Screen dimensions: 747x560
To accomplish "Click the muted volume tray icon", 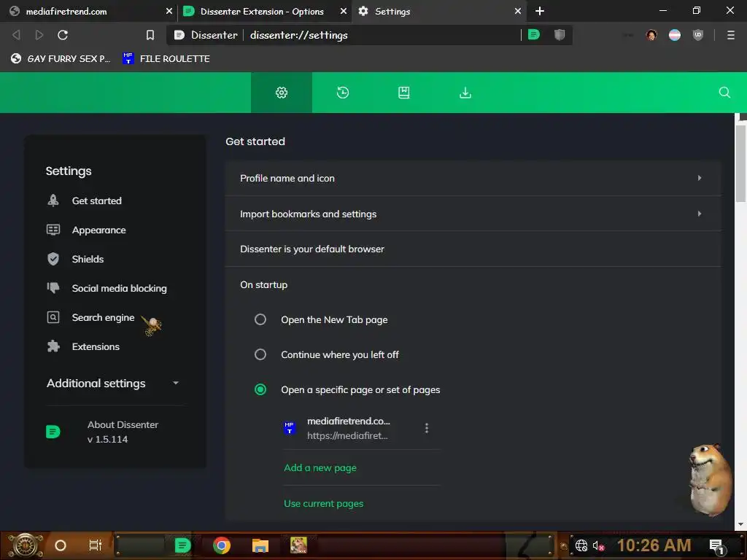I will (x=598, y=545).
